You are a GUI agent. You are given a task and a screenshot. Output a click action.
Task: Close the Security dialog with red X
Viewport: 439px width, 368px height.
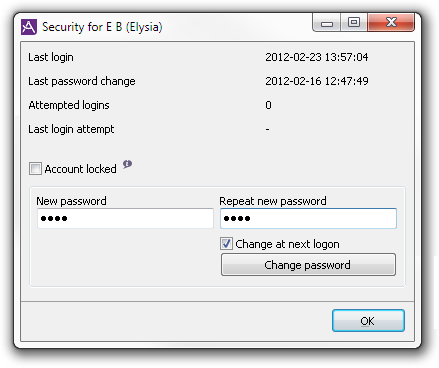(x=391, y=22)
